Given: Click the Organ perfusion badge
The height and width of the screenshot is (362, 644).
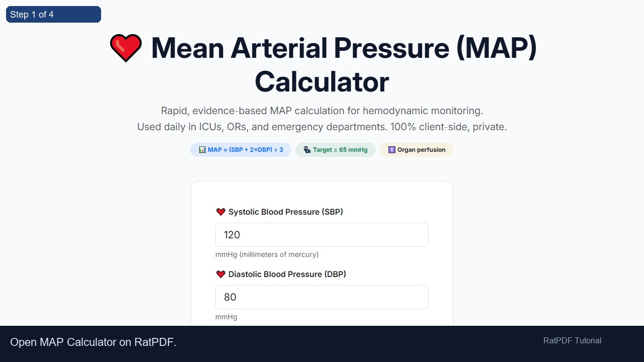Looking at the screenshot, I should [417, 150].
